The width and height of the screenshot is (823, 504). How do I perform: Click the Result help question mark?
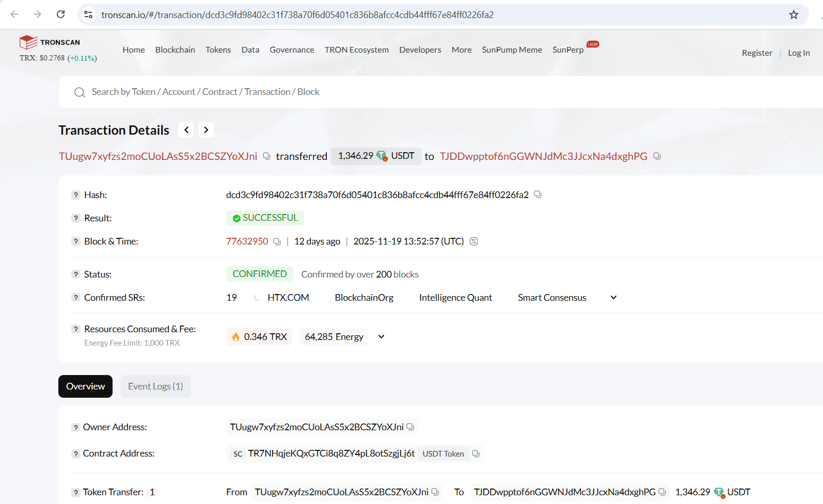click(x=76, y=218)
